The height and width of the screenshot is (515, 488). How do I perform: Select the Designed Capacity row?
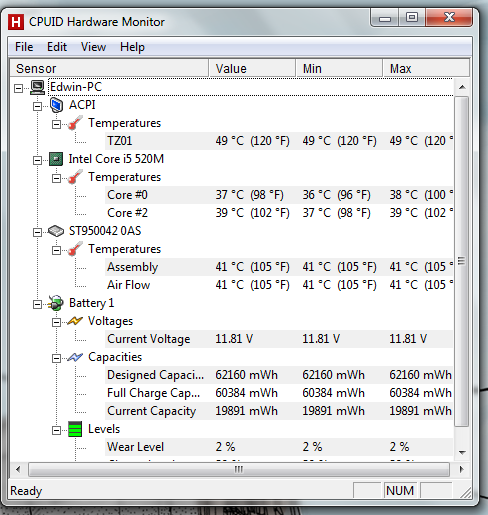(x=279, y=375)
